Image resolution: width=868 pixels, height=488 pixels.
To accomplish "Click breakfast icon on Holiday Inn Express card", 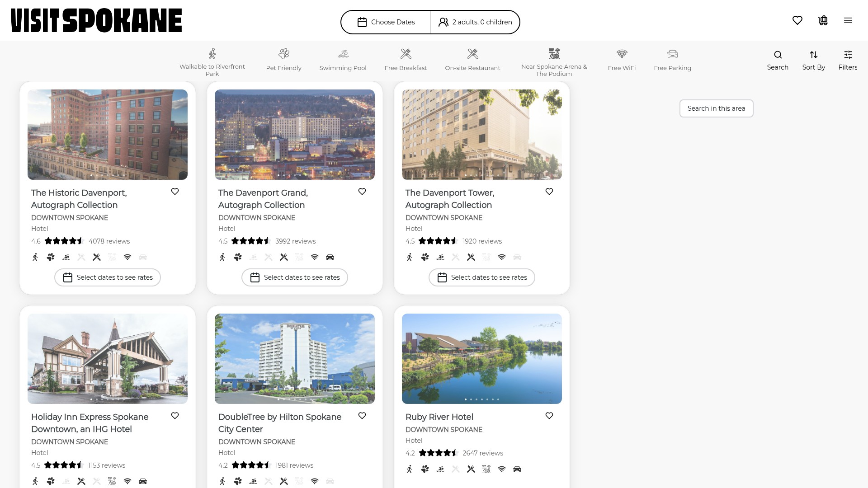I will (x=81, y=481).
